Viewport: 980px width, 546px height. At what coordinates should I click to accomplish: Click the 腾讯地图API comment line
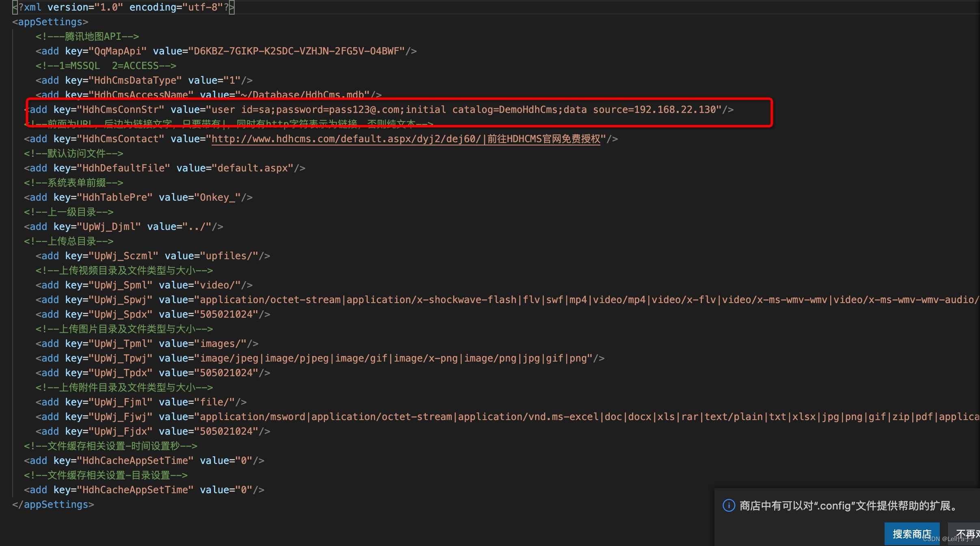coord(87,37)
